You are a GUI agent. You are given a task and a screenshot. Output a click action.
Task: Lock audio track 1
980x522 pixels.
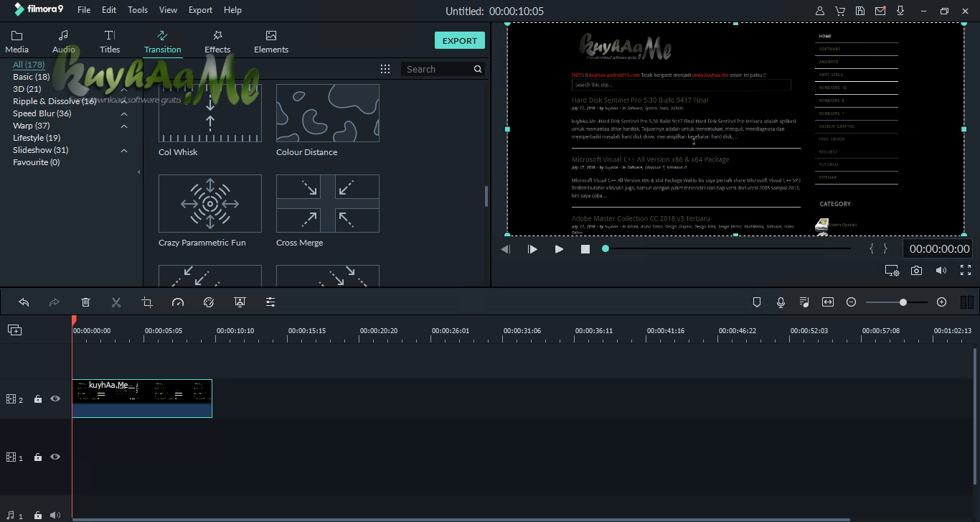coord(38,515)
